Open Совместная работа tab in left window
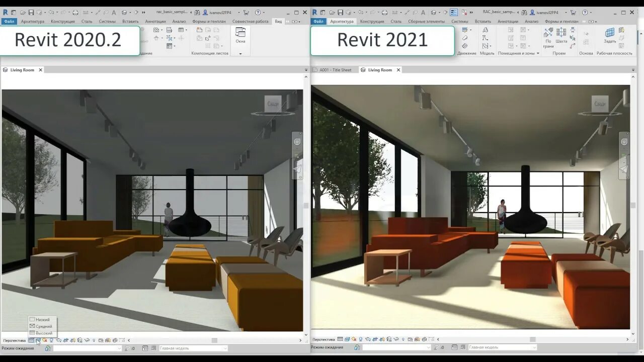The width and height of the screenshot is (644, 362). tap(250, 21)
